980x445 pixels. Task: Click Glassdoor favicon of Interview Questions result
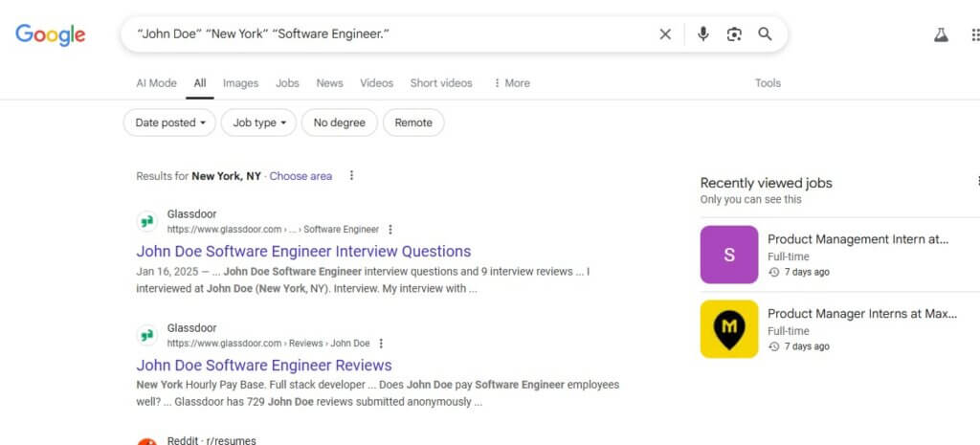point(146,221)
